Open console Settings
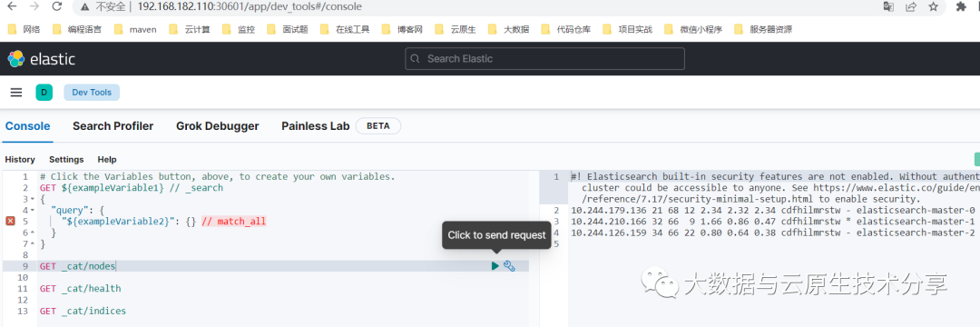This screenshot has height=327, width=980. (x=66, y=160)
